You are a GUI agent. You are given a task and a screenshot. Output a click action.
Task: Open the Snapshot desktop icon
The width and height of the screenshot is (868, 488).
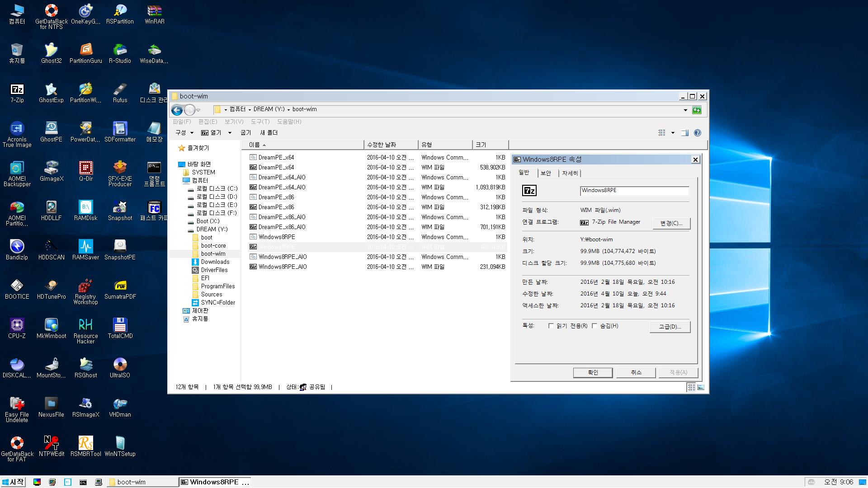tap(120, 211)
